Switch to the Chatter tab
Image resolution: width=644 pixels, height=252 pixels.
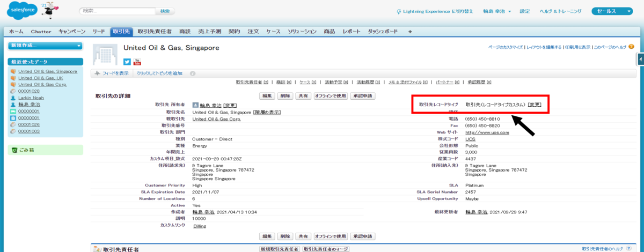41,32
